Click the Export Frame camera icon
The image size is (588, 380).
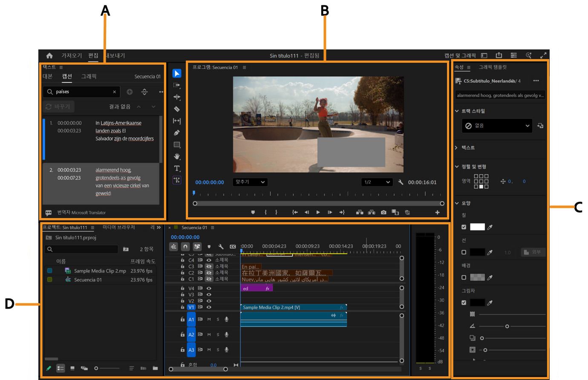click(x=383, y=212)
